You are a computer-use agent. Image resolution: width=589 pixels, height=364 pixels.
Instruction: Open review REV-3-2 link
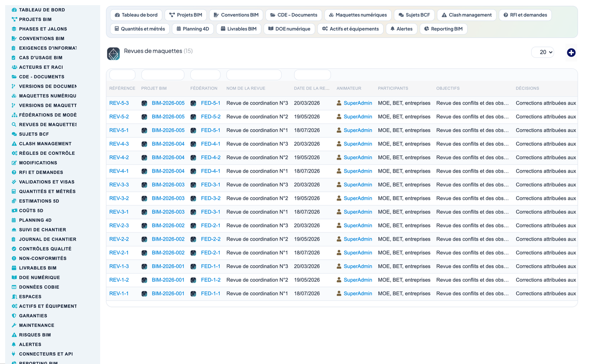119,198
